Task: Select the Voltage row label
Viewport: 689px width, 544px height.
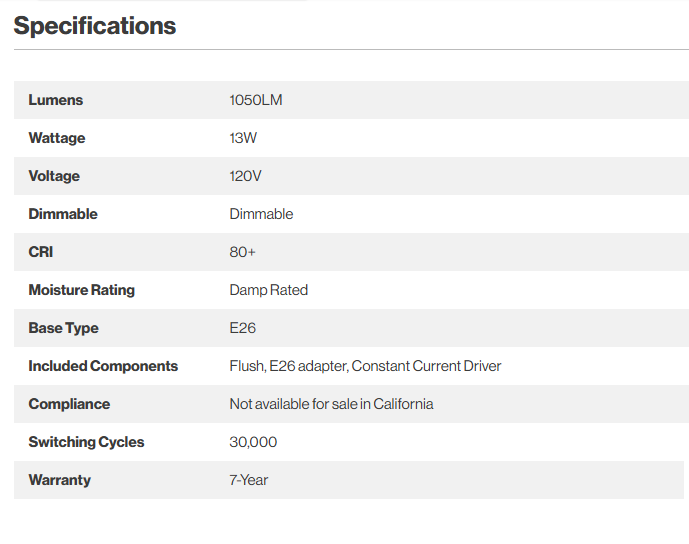Action: (54, 176)
